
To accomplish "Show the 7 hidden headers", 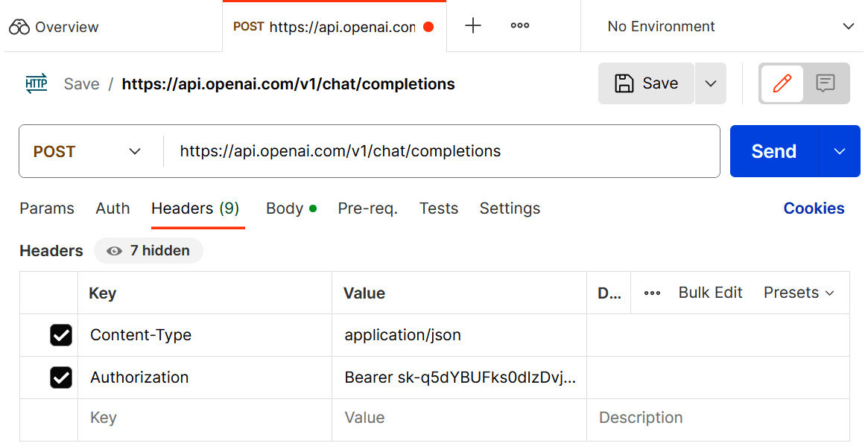I will (x=148, y=251).
